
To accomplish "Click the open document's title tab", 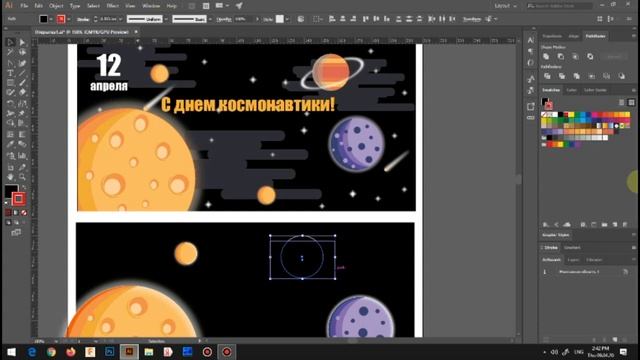I will coord(82,32).
